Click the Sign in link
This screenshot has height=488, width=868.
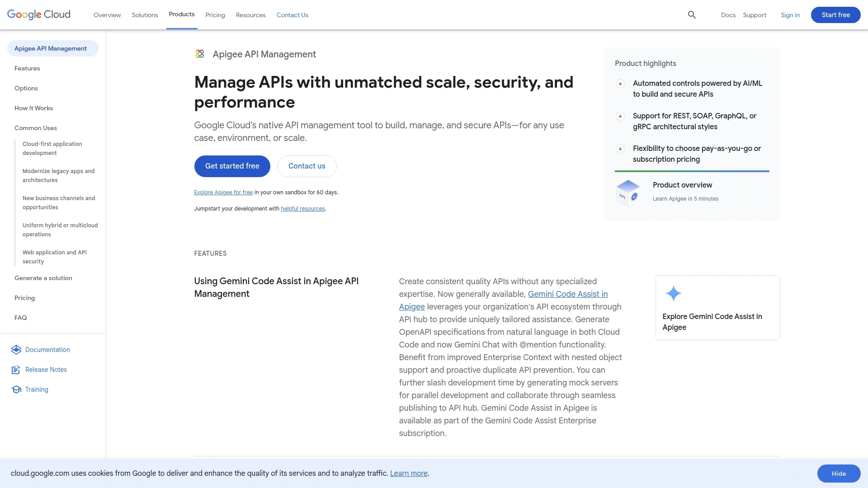pos(790,15)
